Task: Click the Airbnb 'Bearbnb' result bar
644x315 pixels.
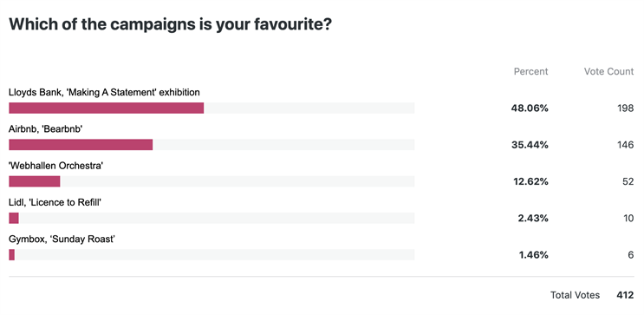Action: [211, 145]
